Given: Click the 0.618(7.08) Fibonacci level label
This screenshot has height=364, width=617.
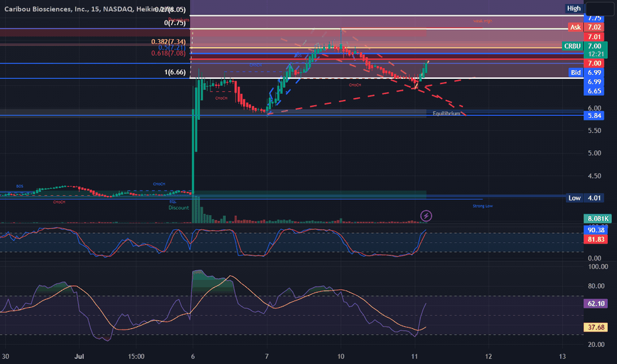Looking at the screenshot, I should tap(168, 53).
